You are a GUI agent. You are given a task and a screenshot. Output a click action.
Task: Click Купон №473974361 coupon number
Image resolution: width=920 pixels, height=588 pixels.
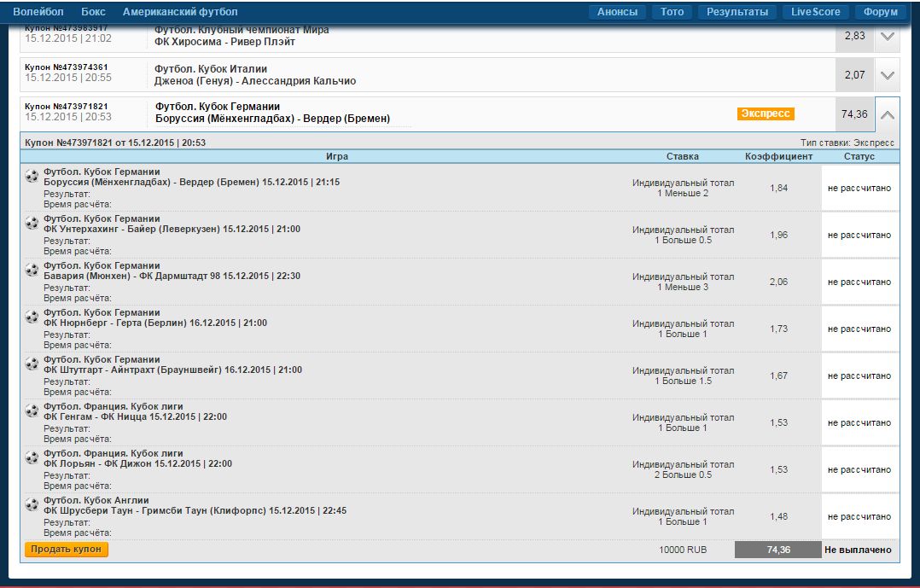pos(67,67)
